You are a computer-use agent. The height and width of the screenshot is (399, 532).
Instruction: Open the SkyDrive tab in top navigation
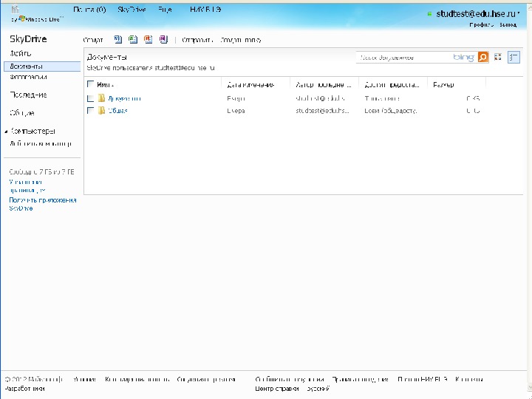click(x=132, y=10)
